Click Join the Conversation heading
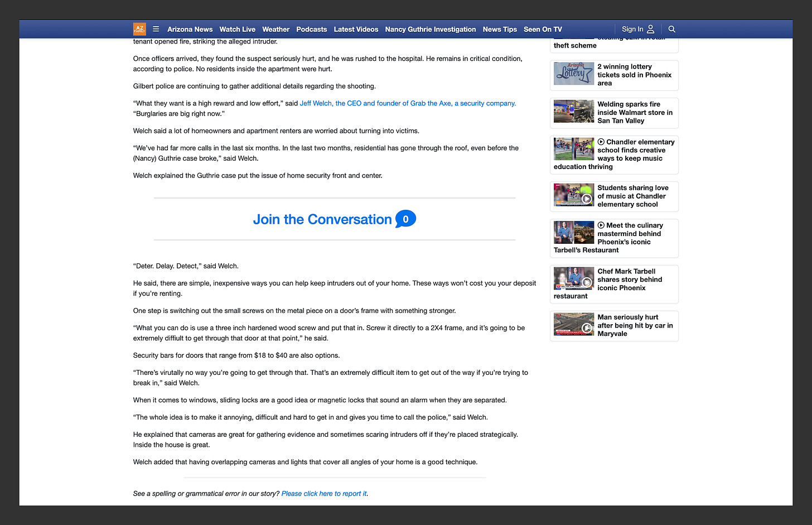This screenshot has height=525, width=812. 322,219
